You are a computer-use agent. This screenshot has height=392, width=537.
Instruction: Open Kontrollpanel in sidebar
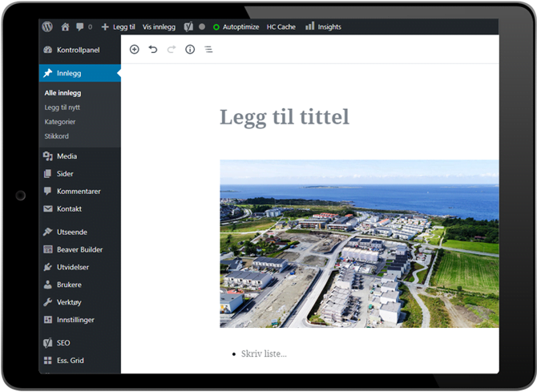coord(78,50)
